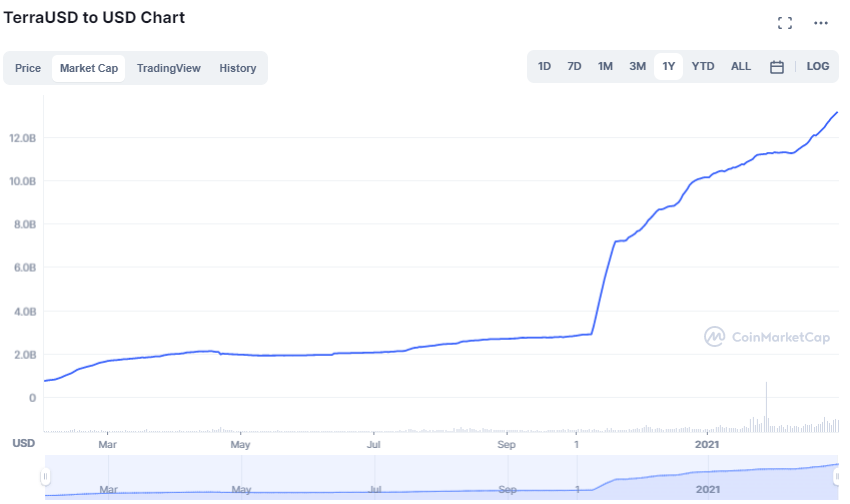Image resolution: width=850 pixels, height=504 pixels.
Task: Open the calendar date range picker
Action: point(777,67)
